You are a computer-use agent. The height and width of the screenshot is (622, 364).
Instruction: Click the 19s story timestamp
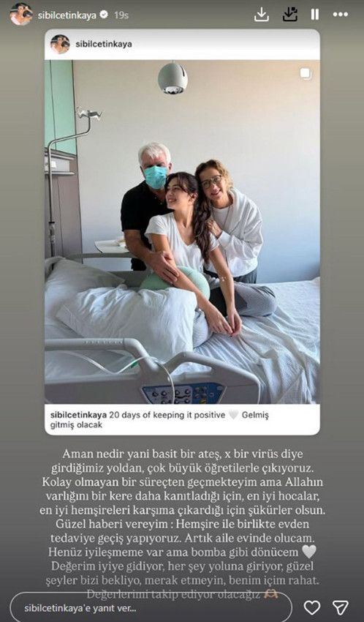coord(121,15)
